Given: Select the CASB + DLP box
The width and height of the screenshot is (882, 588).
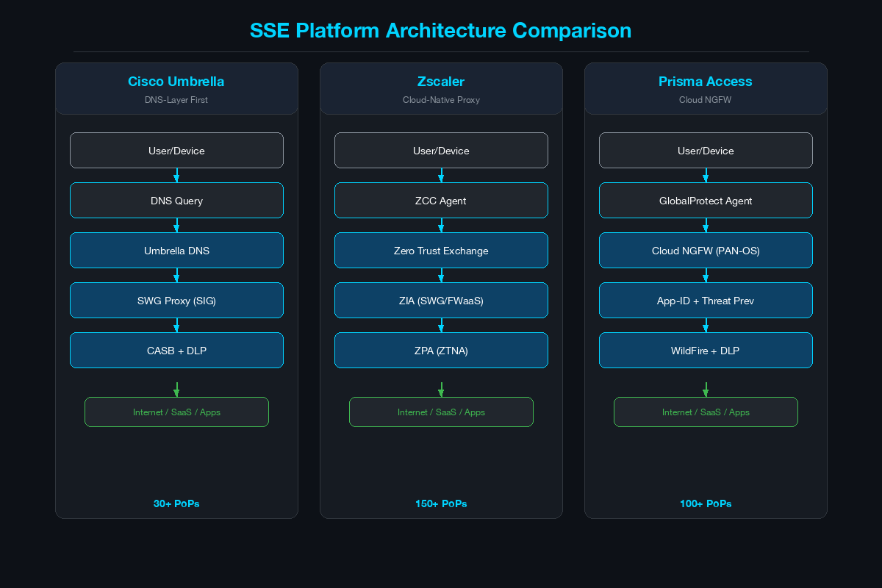Looking at the screenshot, I should pos(176,351).
